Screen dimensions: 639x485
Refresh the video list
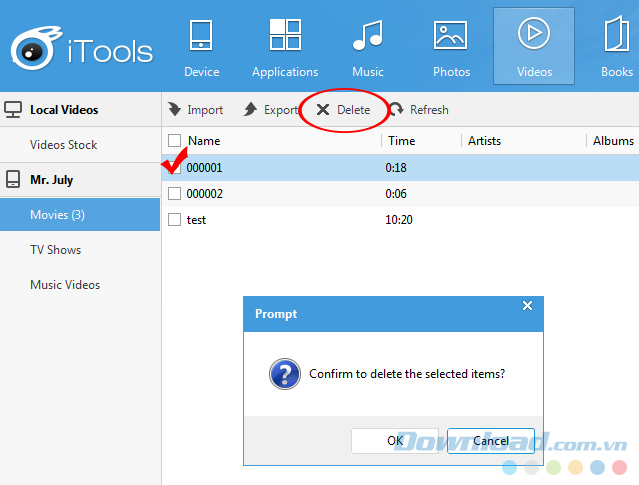[419, 110]
